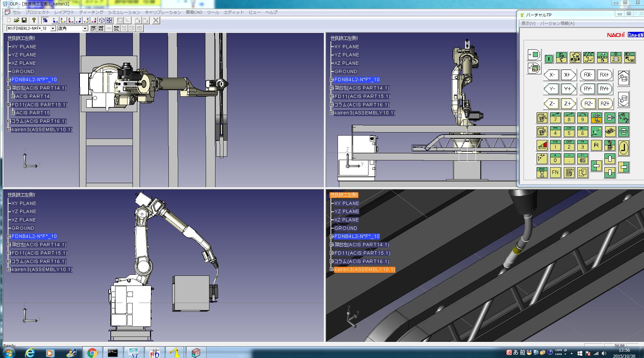Viewport: 644px width, 358px height.
Task: Click the fit-all view icon
Action: [109, 20]
